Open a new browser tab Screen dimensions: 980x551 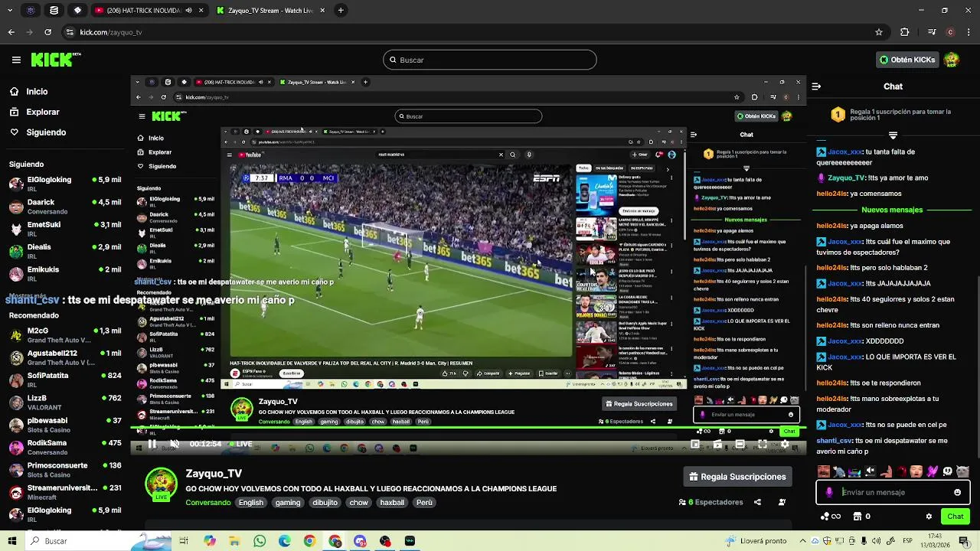[x=341, y=11]
